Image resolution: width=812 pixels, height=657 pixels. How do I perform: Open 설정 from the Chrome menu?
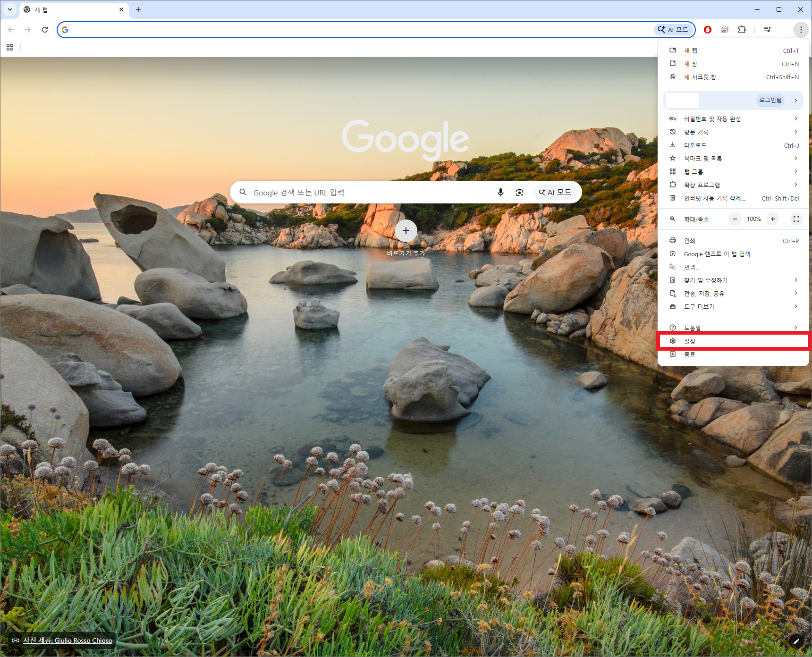point(734,341)
